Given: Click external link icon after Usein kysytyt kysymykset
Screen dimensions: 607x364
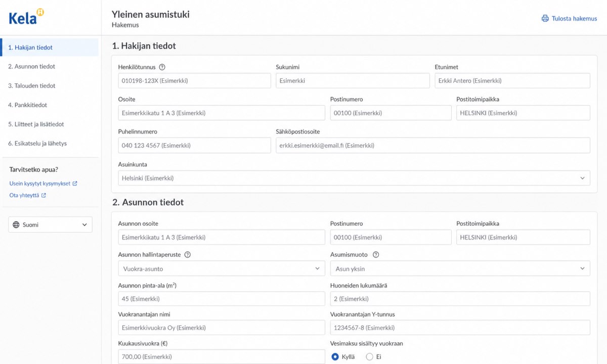Looking at the screenshot, I should (x=75, y=184).
